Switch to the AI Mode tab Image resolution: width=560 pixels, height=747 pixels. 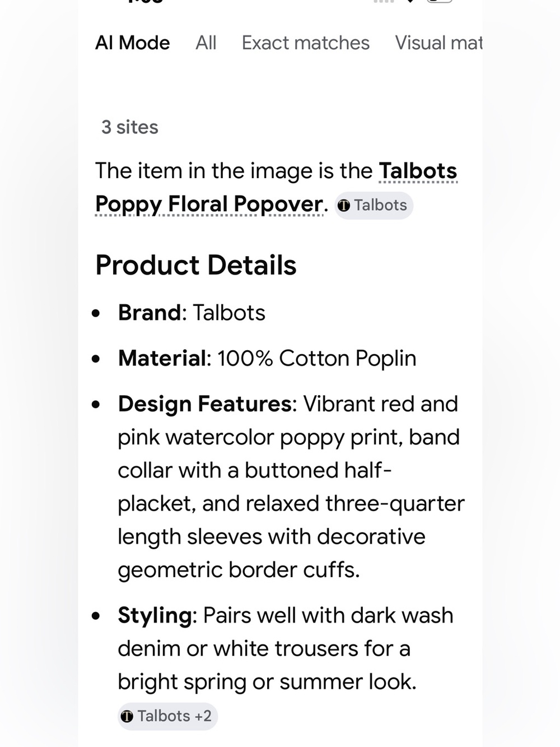coord(133,43)
